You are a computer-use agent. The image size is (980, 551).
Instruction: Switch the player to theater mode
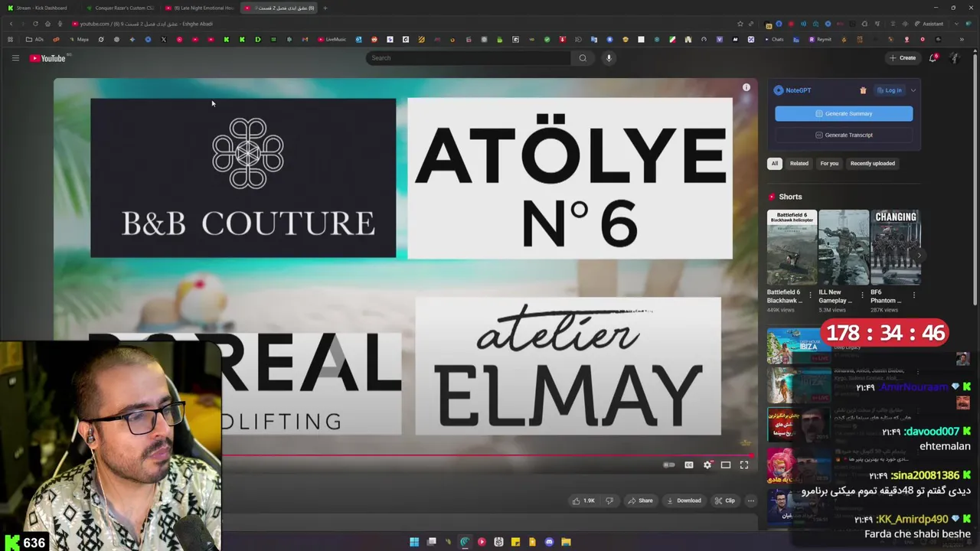pyautogui.click(x=726, y=465)
